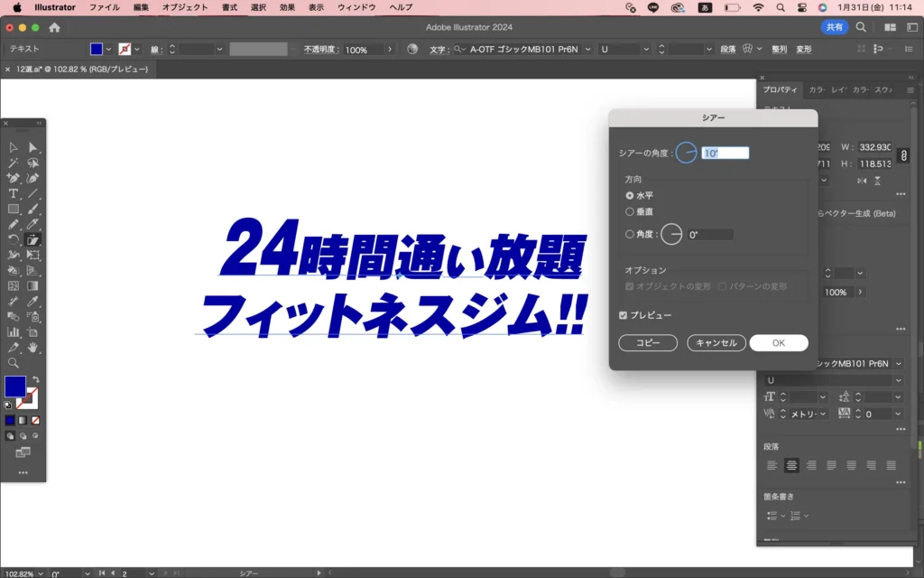The height and width of the screenshot is (578, 924).
Task: Open the bulleted list options dropdown
Action: coord(781,516)
